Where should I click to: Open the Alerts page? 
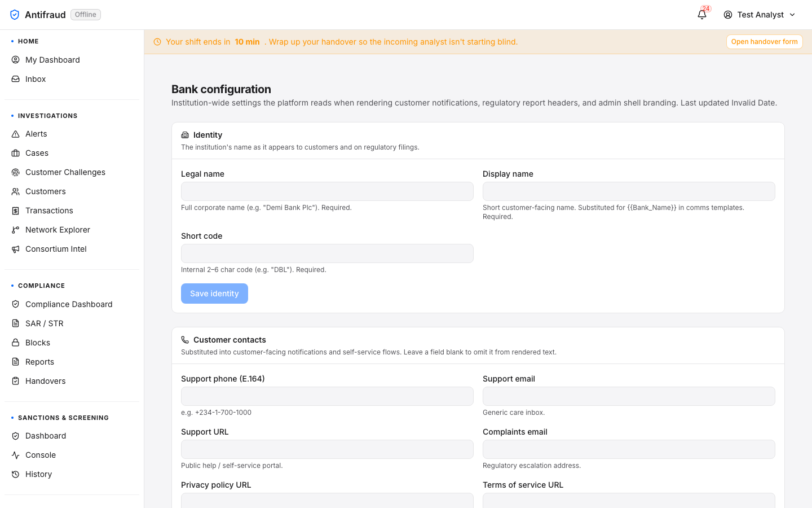[x=72, y=134]
